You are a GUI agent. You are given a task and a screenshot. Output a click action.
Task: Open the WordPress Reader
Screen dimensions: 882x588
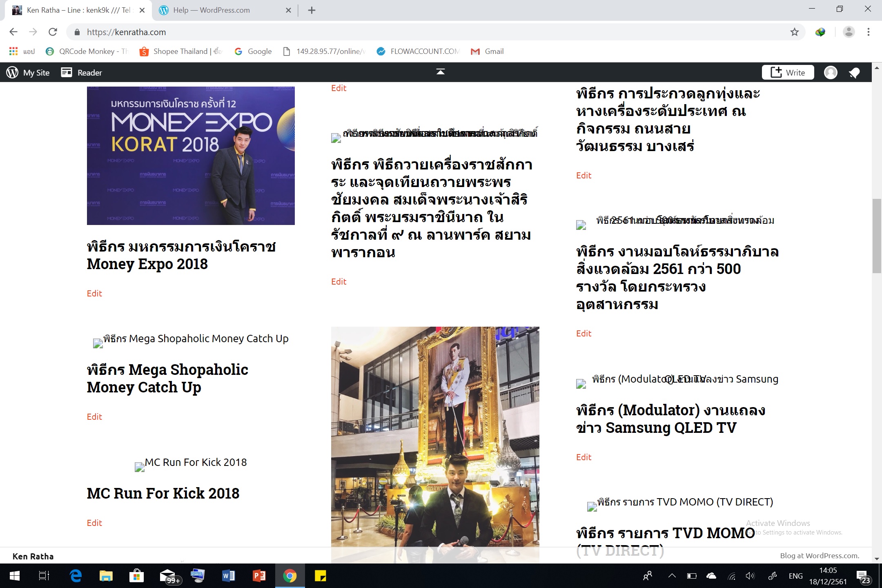tap(82, 73)
